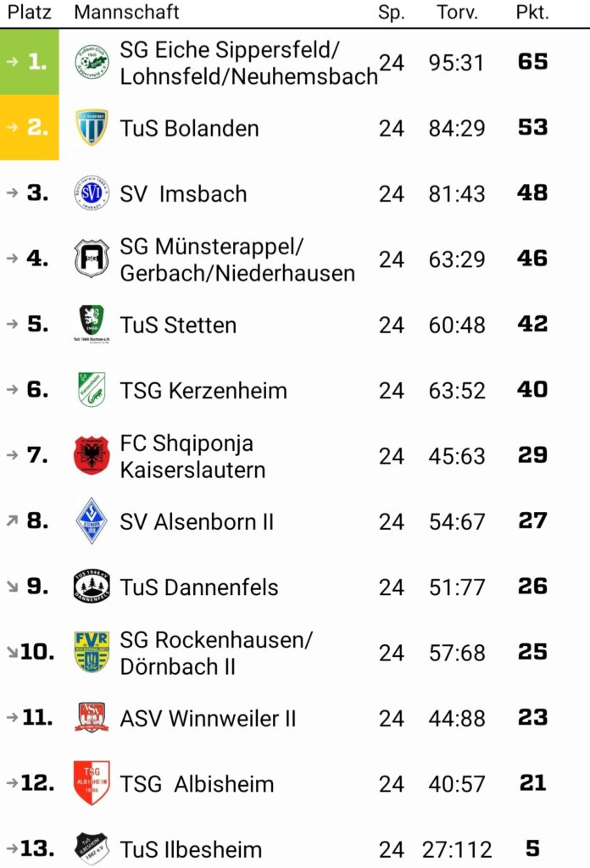Open TuS Bolanden team name link
The width and height of the screenshot is (590, 868).
coord(189,129)
